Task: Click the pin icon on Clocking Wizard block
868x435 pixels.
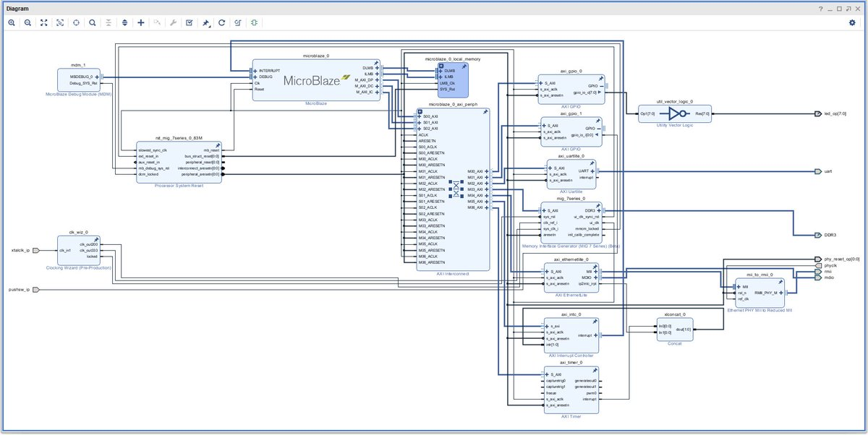Action: 96,239
